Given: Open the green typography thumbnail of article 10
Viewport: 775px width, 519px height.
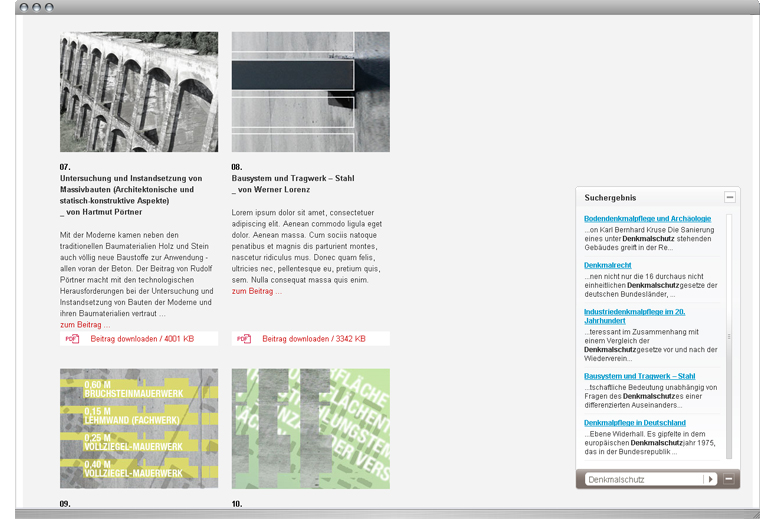Looking at the screenshot, I should coord(310,429).
